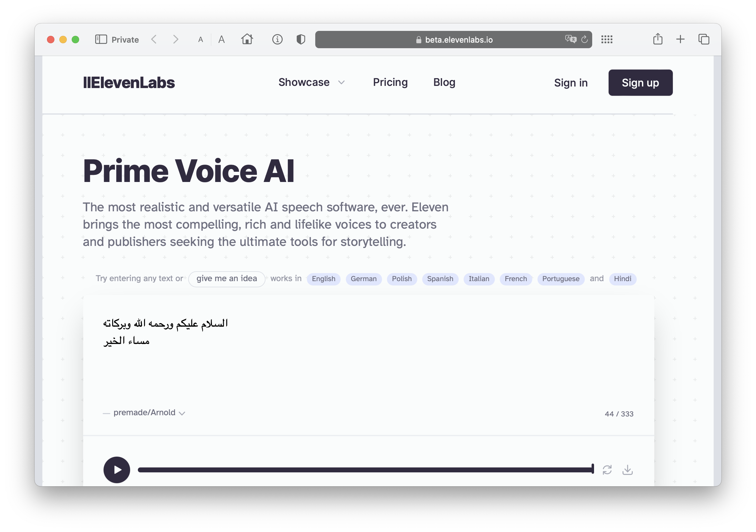This screenshot has height=532, width=756.
Task: Show all tabs overview icon
Action: coord(704,39)
